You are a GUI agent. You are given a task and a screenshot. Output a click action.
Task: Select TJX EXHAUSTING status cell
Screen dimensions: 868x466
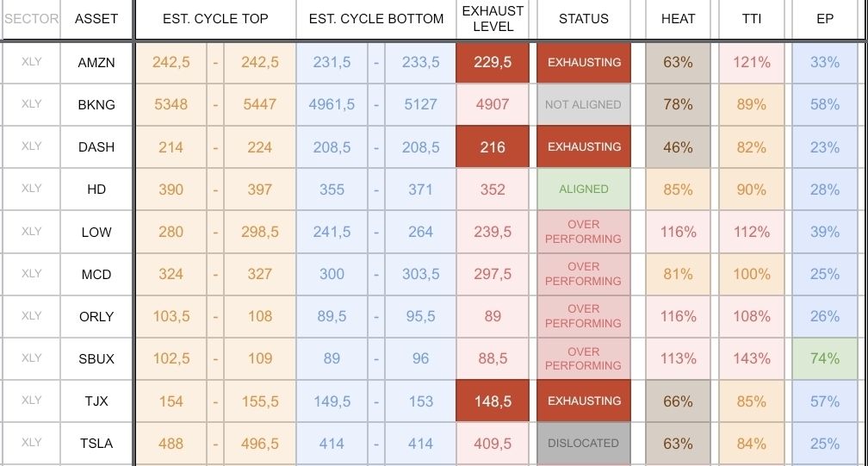point(583,401)
